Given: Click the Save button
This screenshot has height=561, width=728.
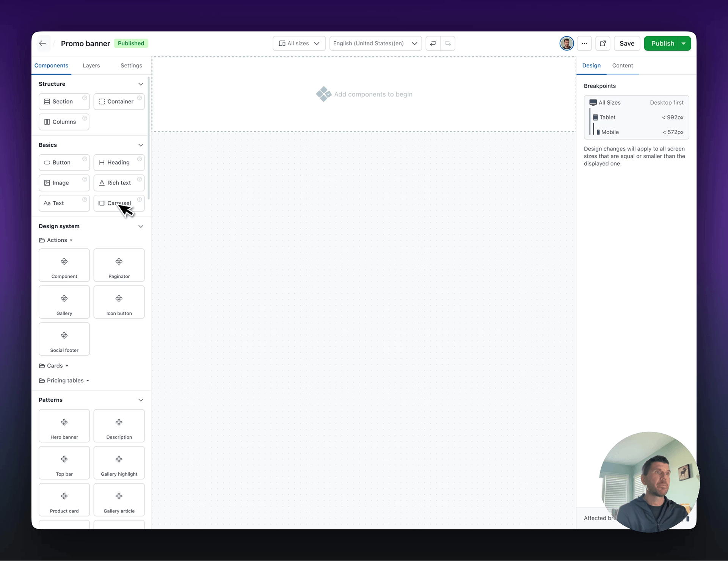Looking at the screenshot, I should click(627, 43).
